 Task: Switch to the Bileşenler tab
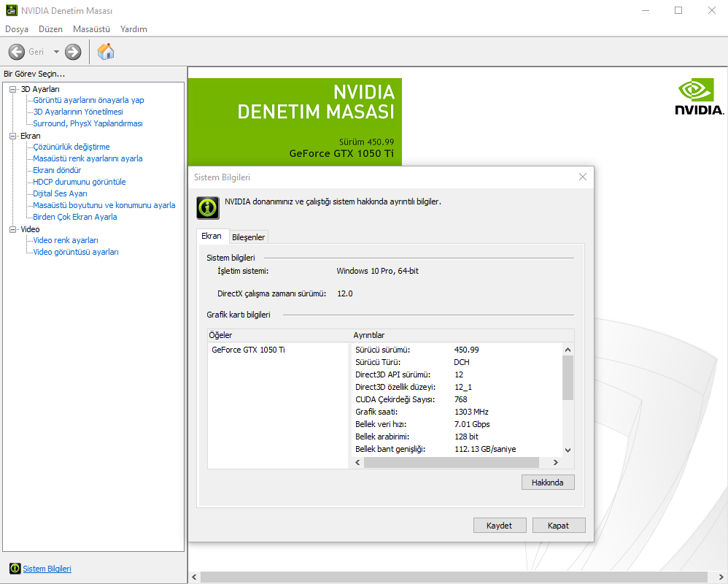click(249, 237)
